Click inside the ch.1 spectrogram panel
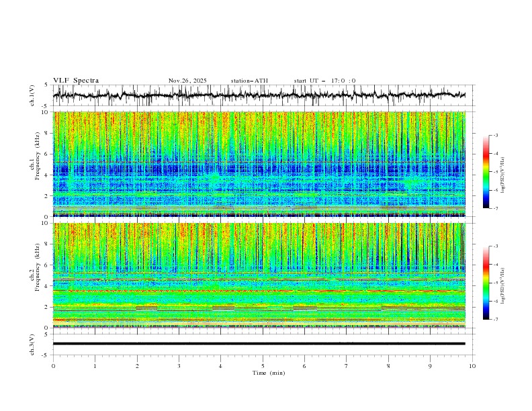Image resolution: width=532 pixels, height=411 pixels. (x=259, y=164)
